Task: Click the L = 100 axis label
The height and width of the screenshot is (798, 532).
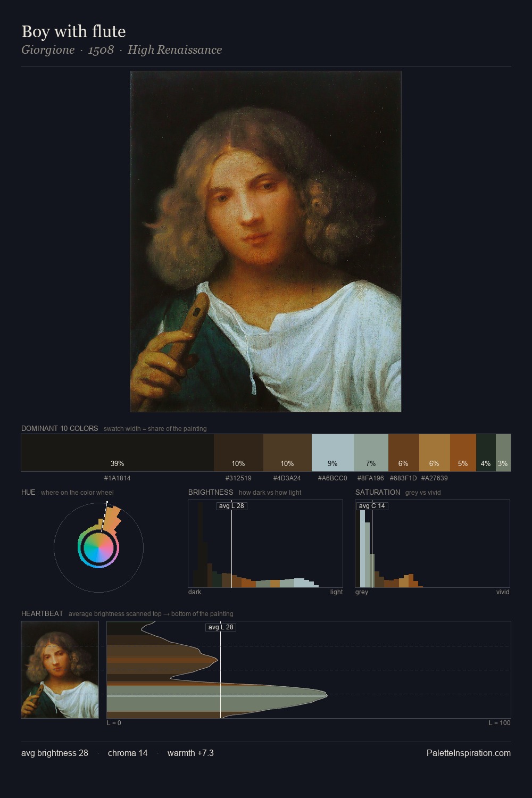Action: (x=500, y=722)
